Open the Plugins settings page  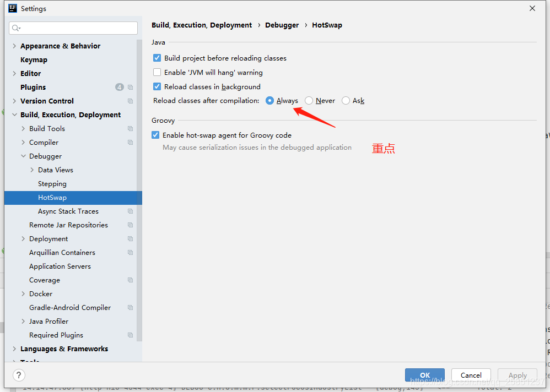click(33, 87)
